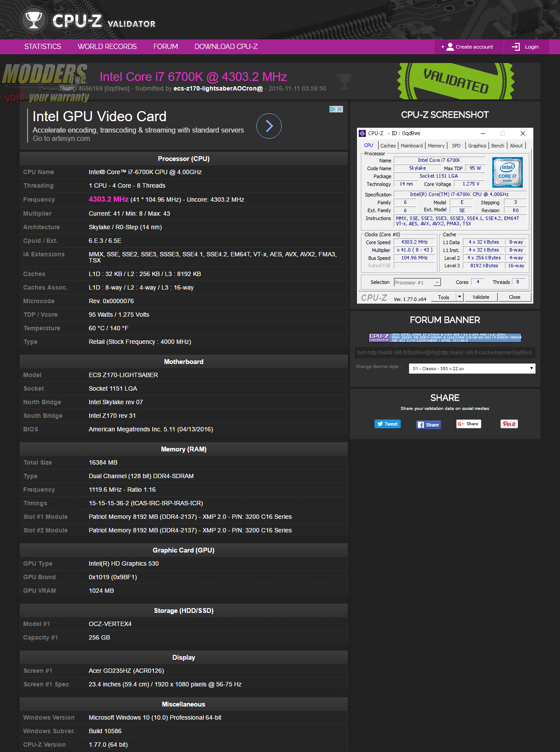This screenshot has width=560, height=752.
Task: Click the CPU-Z trophy logo icon
Action: [x=34, y=20]
